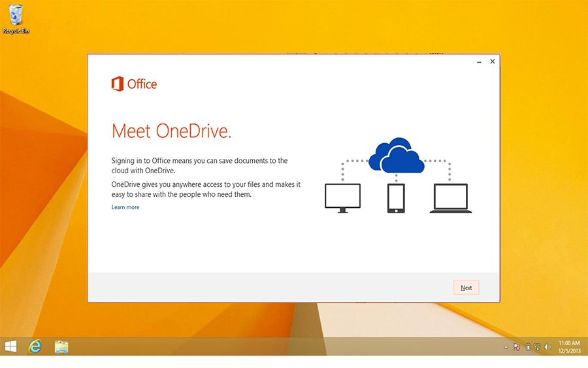
Task: Click the battery status tray icon
Action: [x=528, y=347]
